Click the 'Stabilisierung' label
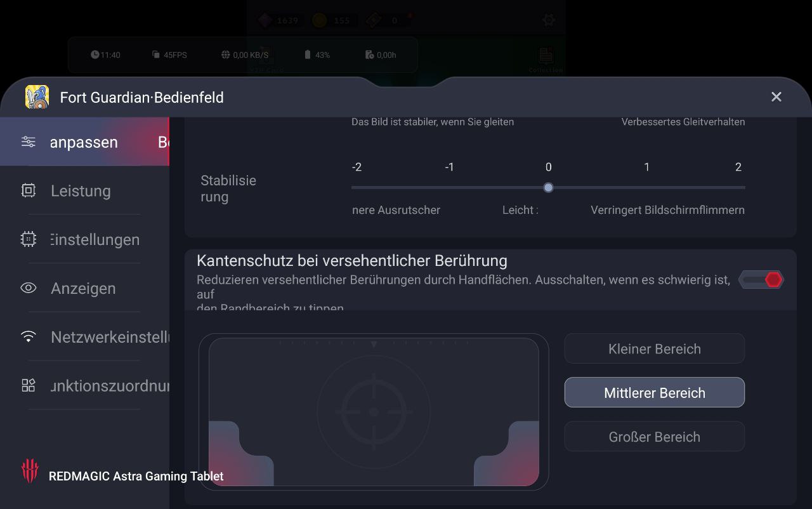812x509 pixels. pyautogui.click(x=228, y=188)
